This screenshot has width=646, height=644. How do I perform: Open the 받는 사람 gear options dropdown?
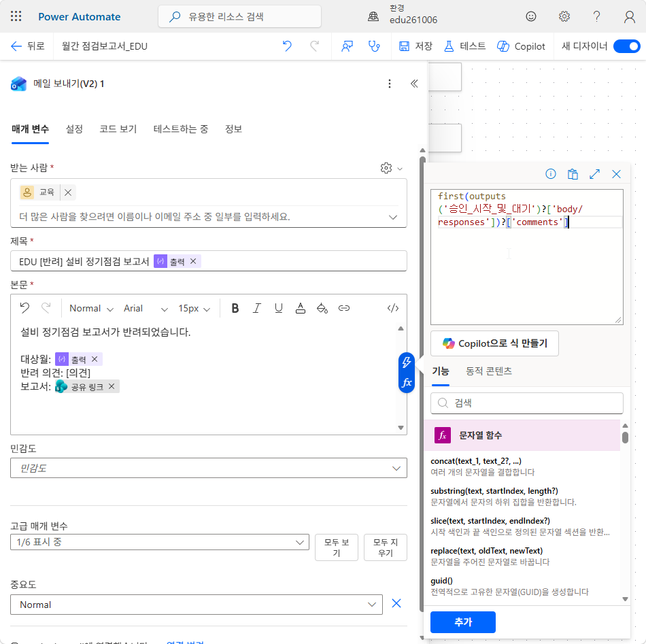coord(391,168)
